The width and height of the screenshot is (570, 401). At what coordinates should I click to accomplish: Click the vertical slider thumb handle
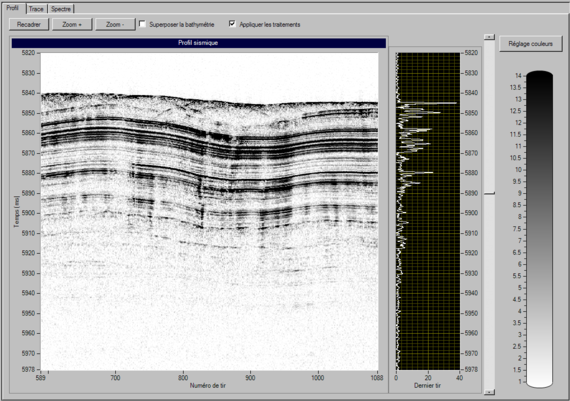coord(489,193)
